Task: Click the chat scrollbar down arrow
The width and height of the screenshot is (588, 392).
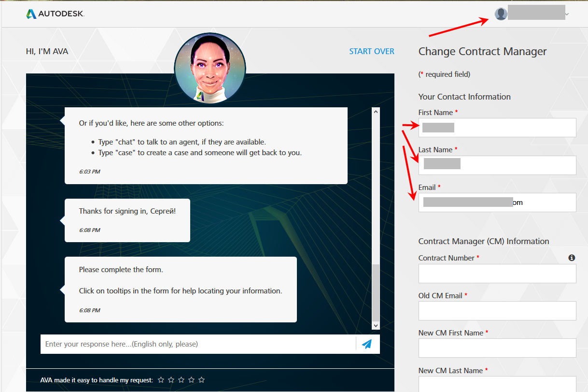Action: [376, 326]
